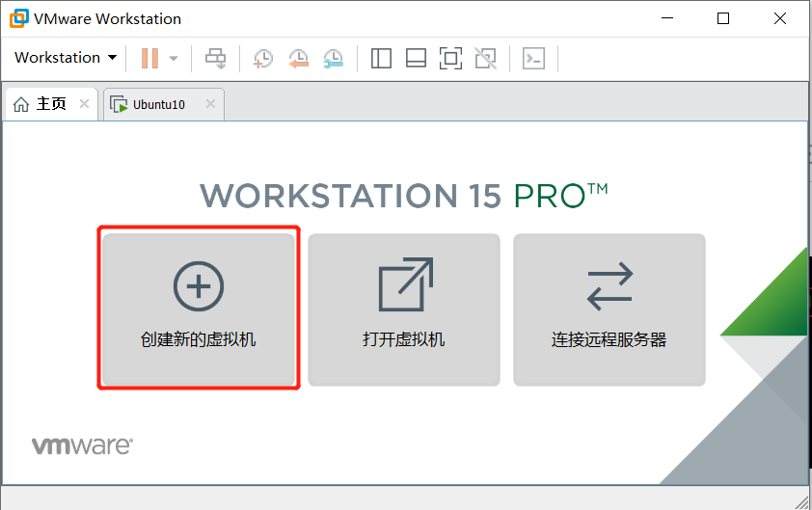Click the VMware Workstation title bar logo

tap(18, 18)
